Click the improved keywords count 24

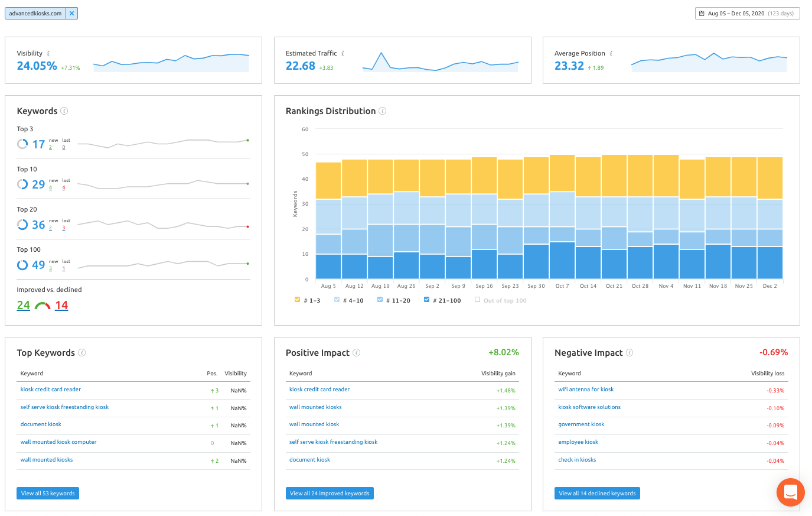point(24,305)
